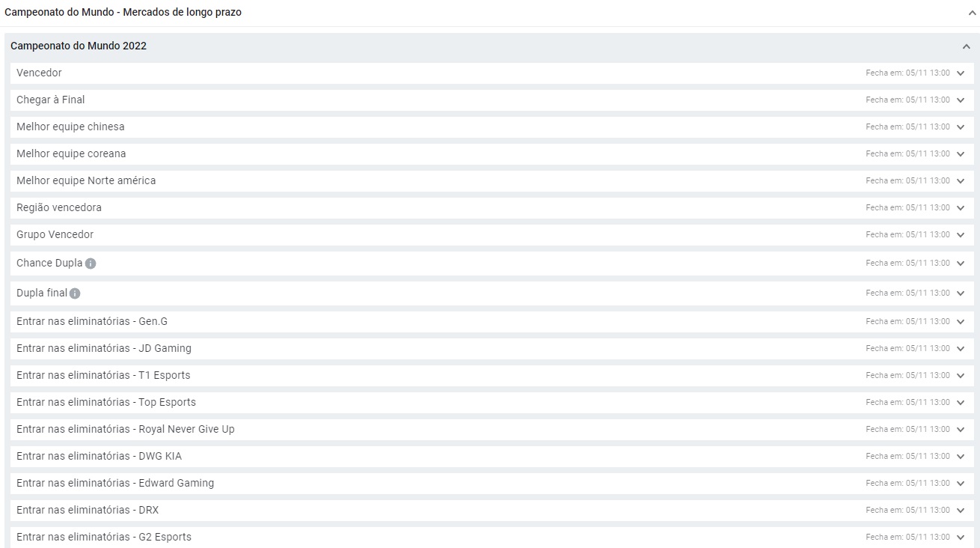The height and width of the screenshot is (548, 980).
Task: Expand the Vencedor market chevron
Action: 961,73
